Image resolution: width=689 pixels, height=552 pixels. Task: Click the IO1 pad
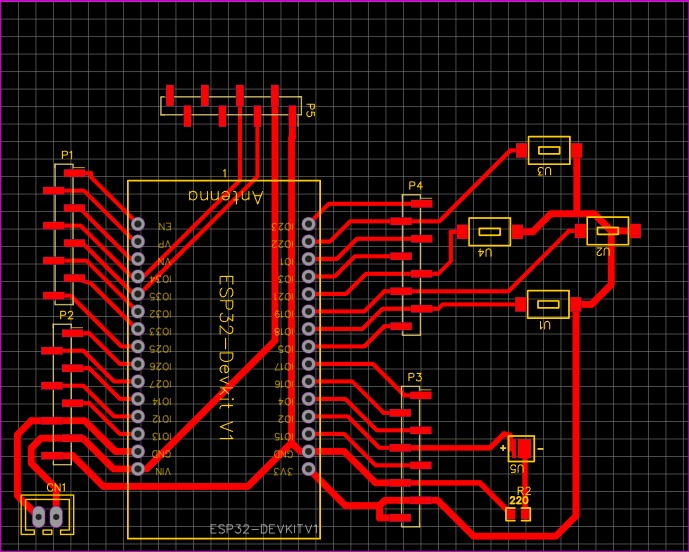pyautogui.click(x=308, y=259)
